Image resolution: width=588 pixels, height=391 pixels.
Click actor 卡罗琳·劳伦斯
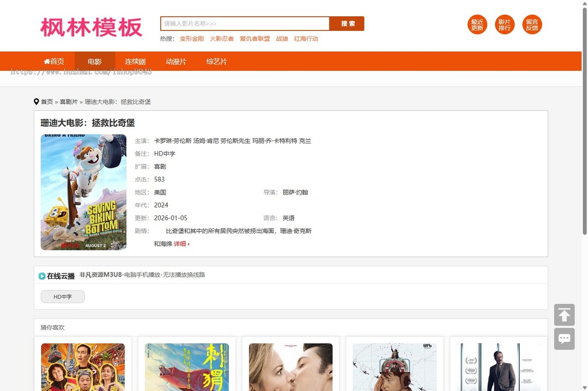tap(172, 141)
